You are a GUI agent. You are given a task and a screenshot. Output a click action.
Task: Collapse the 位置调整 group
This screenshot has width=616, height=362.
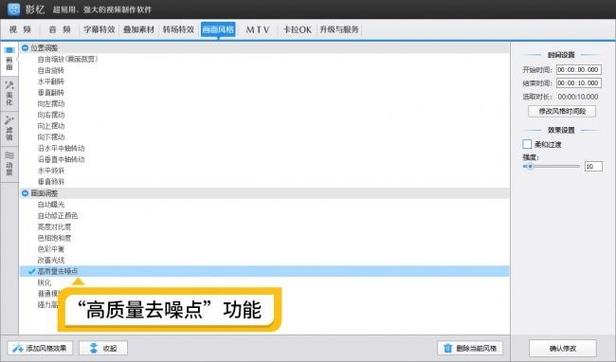coord(25,48)
